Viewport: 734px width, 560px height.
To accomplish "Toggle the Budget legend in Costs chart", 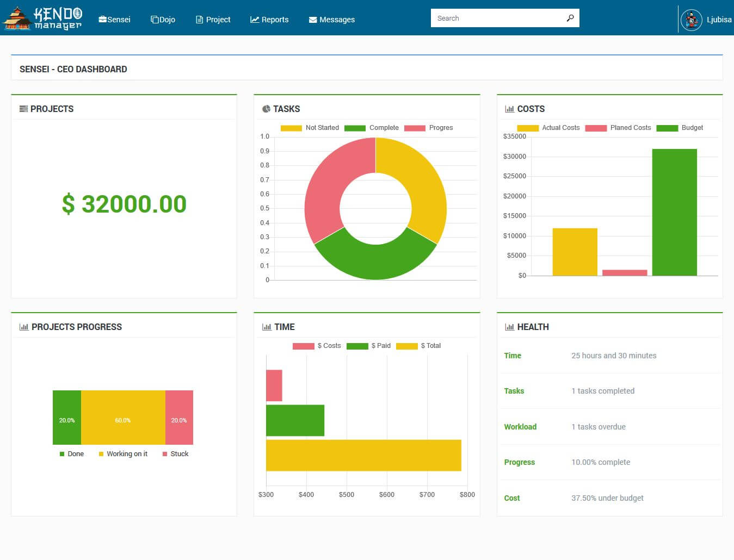I will pyautogui.click(x=680, y=128).
